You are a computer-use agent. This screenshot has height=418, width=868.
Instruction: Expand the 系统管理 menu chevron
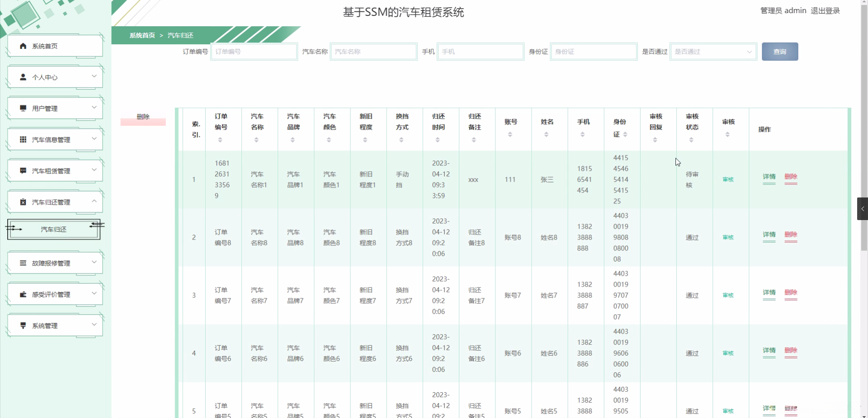click(94, 324)
